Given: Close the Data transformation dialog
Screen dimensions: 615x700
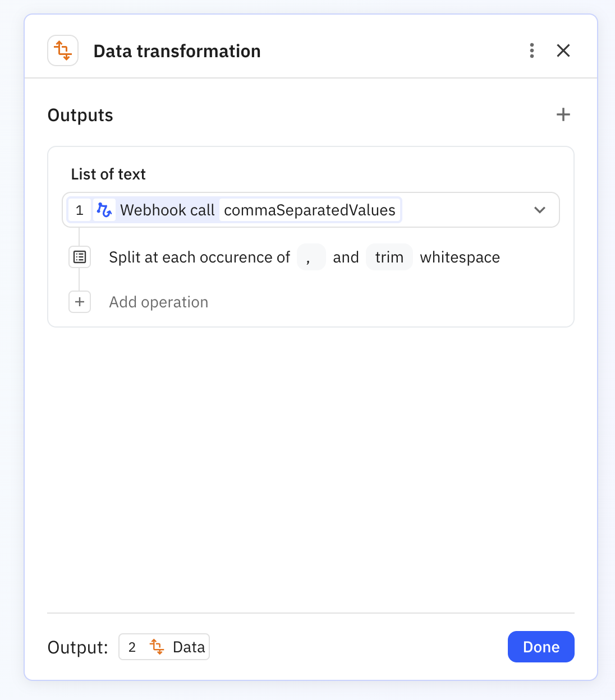Looking at the screenshot, I should pos(563,50).
